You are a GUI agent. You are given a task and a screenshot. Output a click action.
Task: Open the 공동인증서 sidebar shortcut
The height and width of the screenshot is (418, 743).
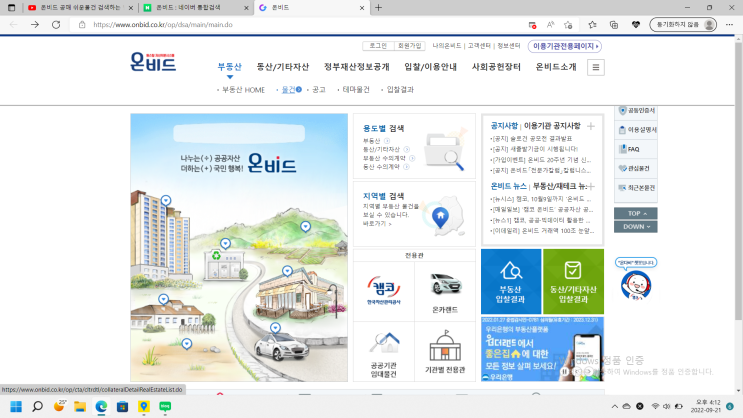pos(636,110)
